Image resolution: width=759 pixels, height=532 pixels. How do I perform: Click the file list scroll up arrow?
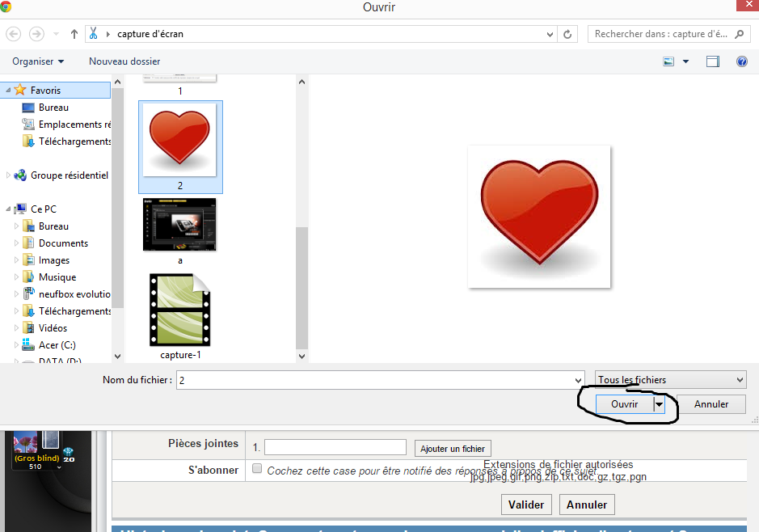tap(301, 82)
